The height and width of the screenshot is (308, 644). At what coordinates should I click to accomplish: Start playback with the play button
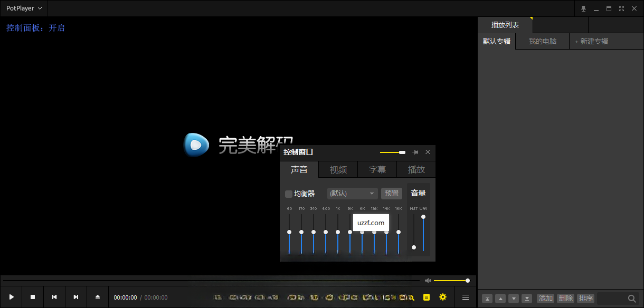click(x=11, y=297)
